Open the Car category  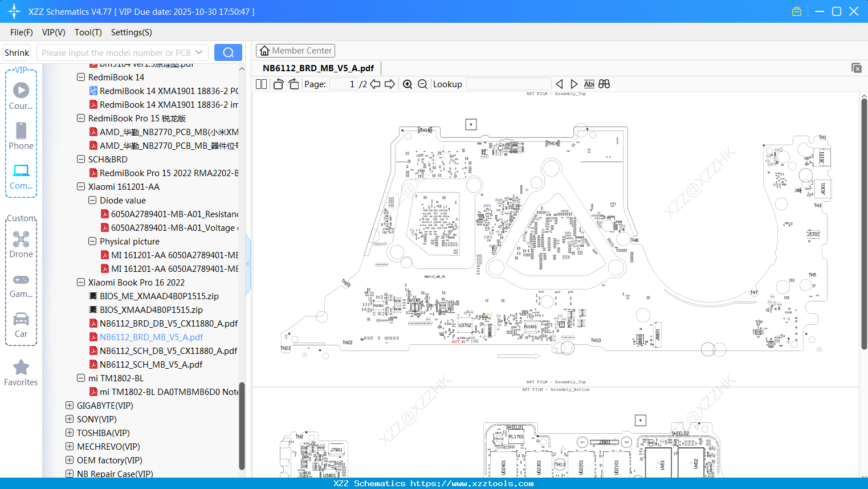click(21, 324)
